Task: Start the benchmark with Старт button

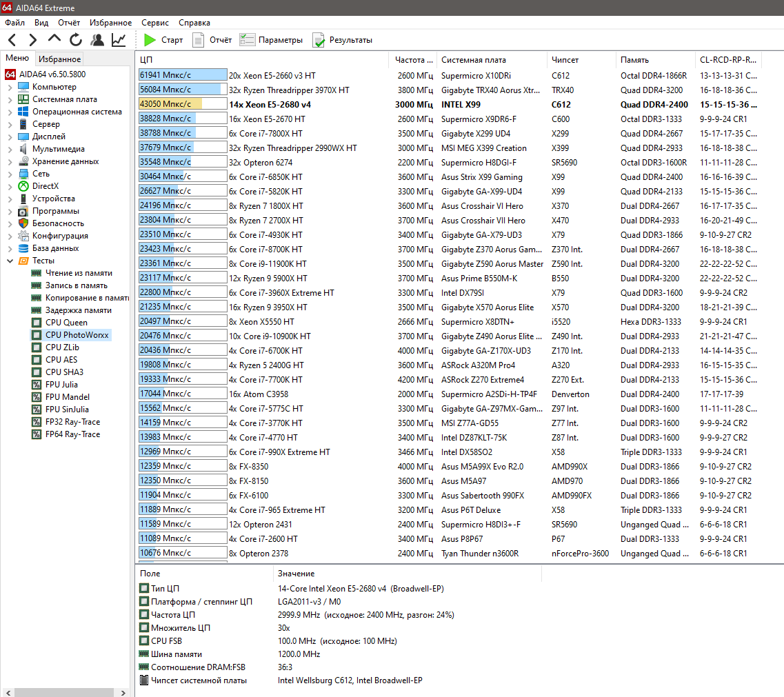Action: point(163,40)
